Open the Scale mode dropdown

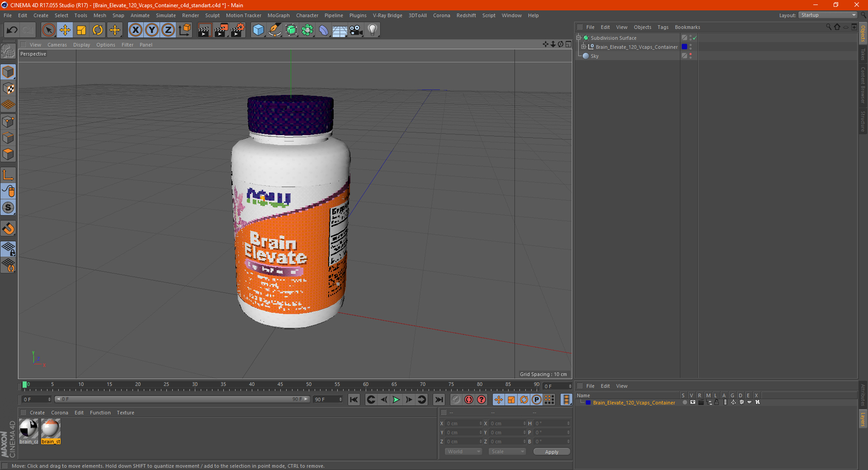pyautogui.click(x=507, y=451)
